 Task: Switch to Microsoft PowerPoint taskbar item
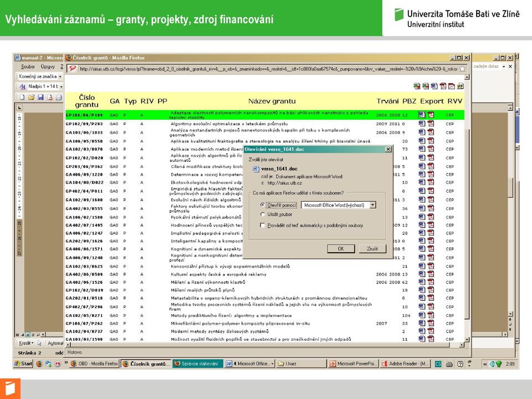353,364
